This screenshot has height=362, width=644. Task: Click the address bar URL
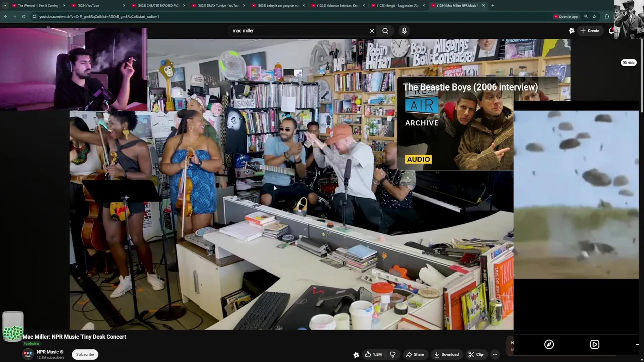(x=99, y=16)
